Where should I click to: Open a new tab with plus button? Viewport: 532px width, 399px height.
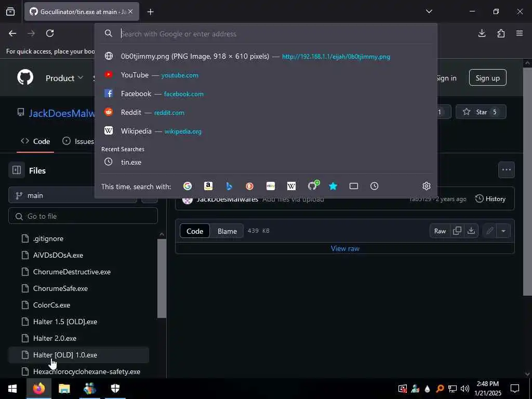point(150,12)
